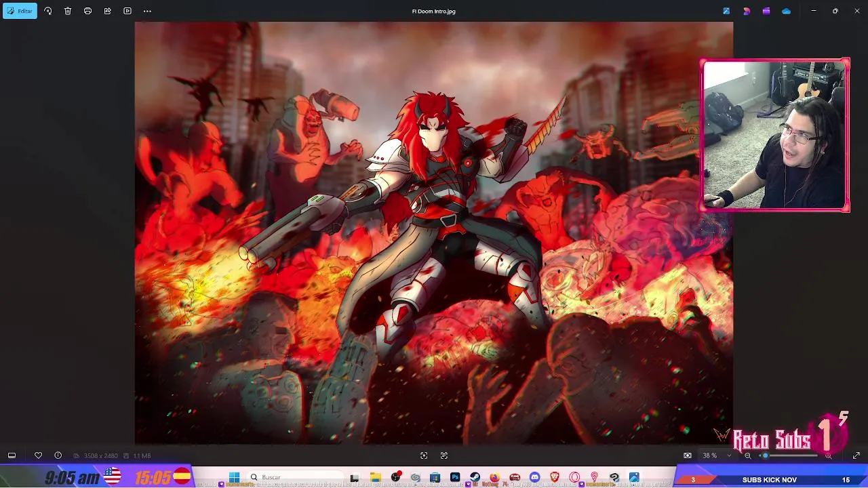Click the 1.1 MB file size text
Screen dimensions: 868x488
(x=142, y=456)
